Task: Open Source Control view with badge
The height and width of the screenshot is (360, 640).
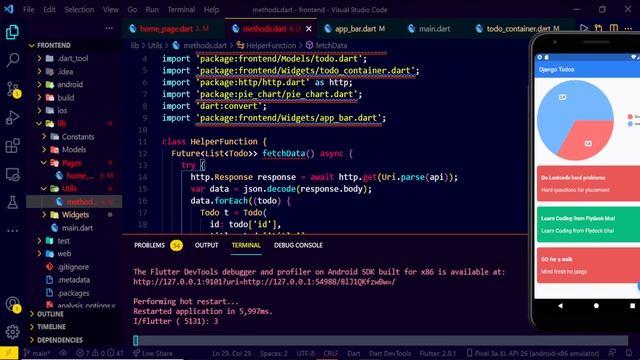Action: pyautogui.click(x=12, y=89)
